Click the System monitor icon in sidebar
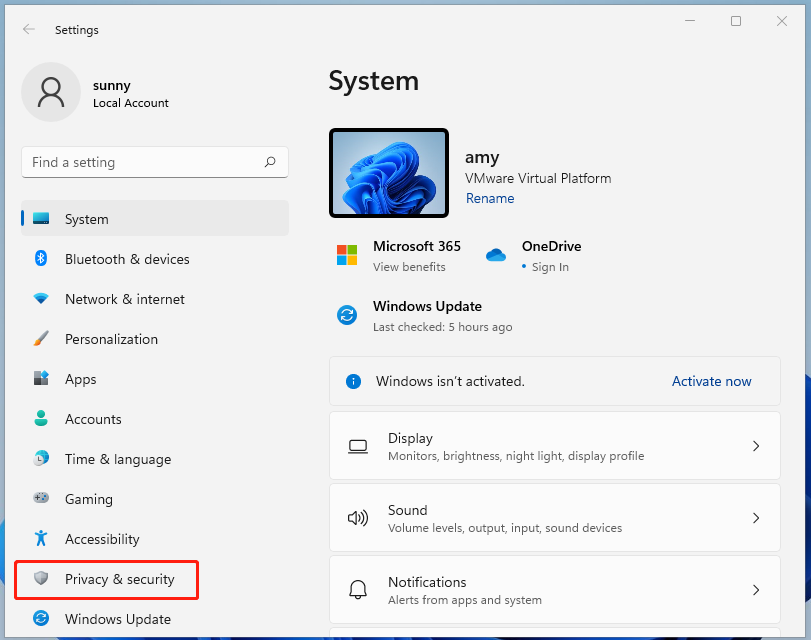Screen dimensions: 811x640 pos(41,218)
